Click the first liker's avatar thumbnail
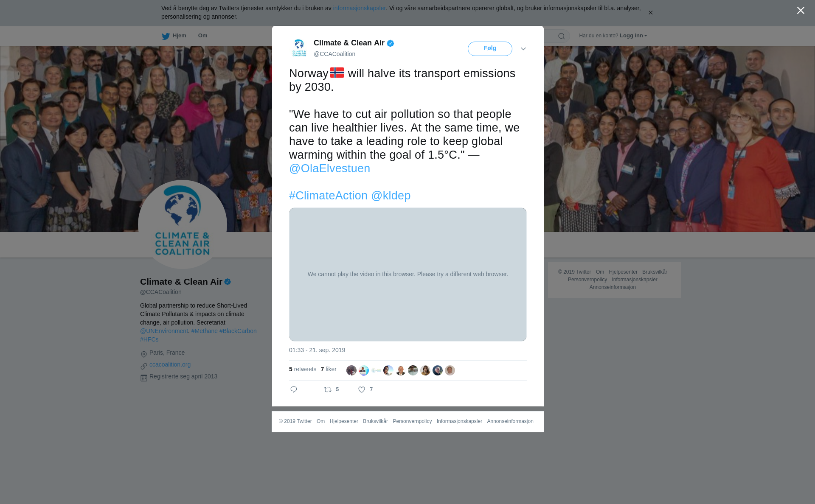The height and width of the screenshot is (504, 815). click(x=351, y=370)
